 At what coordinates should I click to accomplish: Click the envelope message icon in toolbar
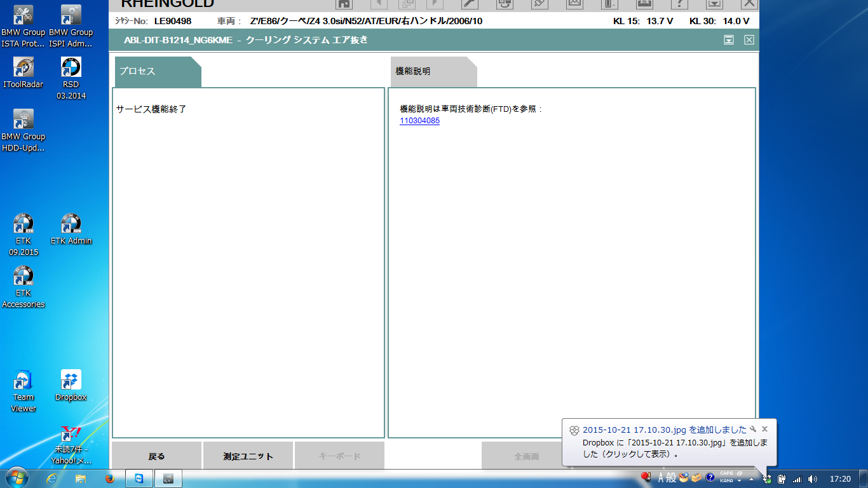(574, 4)
